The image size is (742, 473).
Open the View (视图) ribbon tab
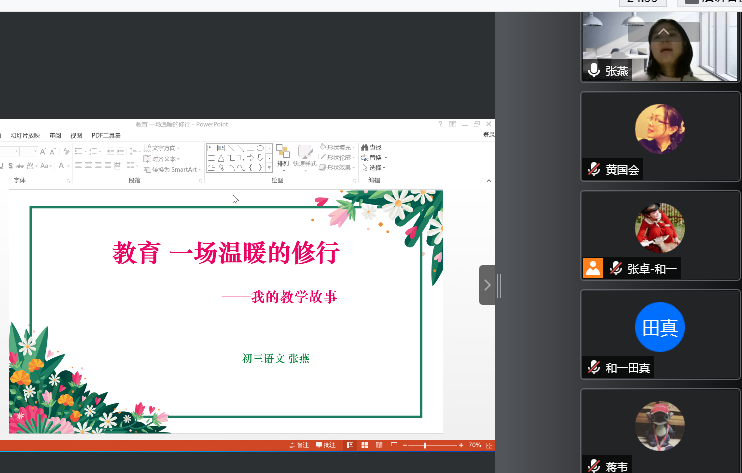(x=76, y=135)
